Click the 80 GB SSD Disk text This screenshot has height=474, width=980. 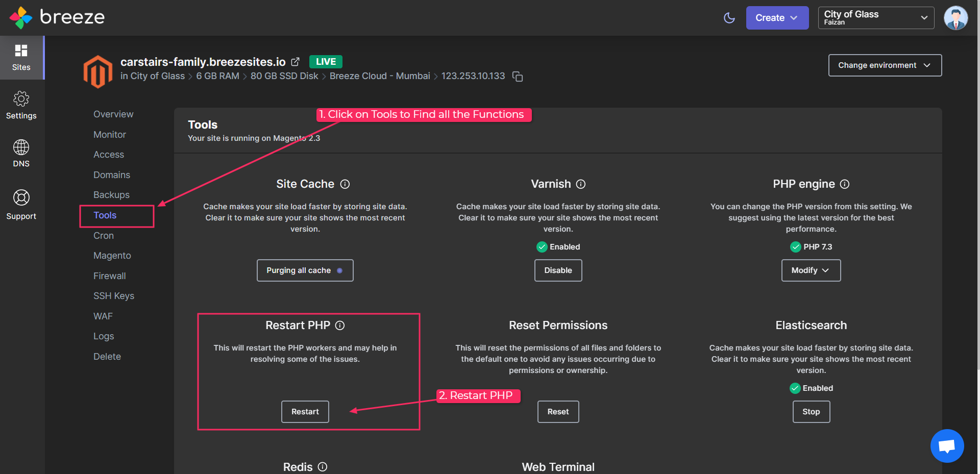[284, 76]
